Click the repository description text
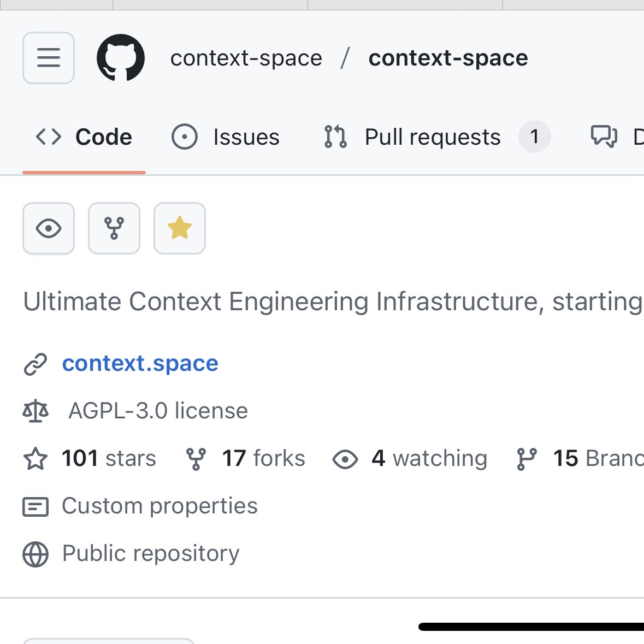The height and width of the screenshot is (644, 644). point(333,302)
